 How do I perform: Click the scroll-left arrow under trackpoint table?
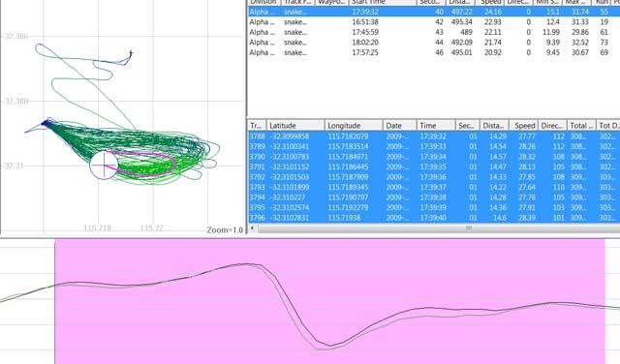tap(252, 228)
